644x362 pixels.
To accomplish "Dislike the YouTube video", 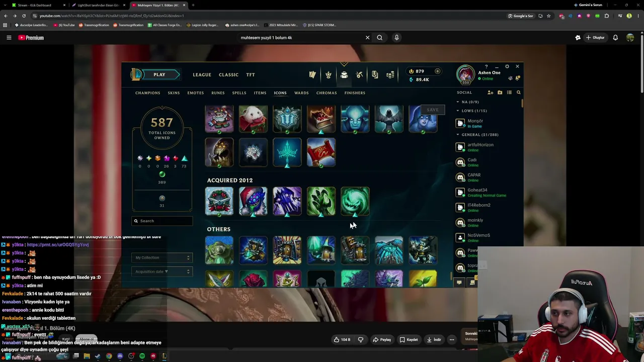I will (x=361, y=340).
